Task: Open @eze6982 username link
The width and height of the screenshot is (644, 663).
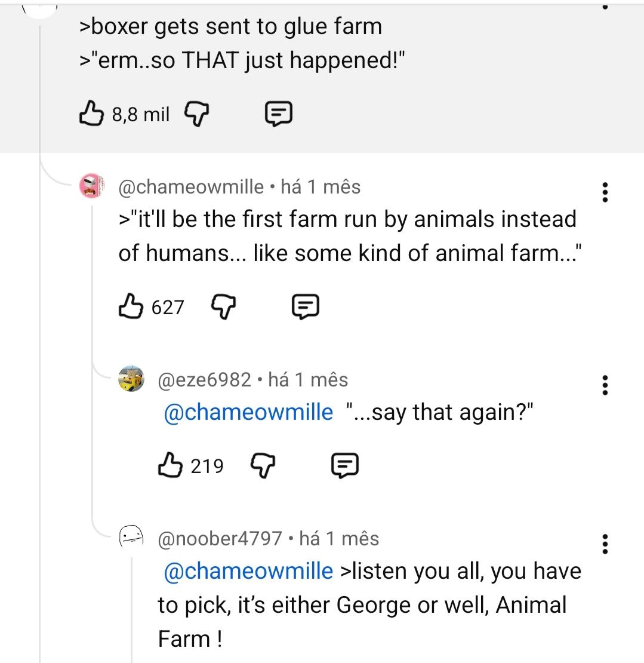Action: pos(204,380)
